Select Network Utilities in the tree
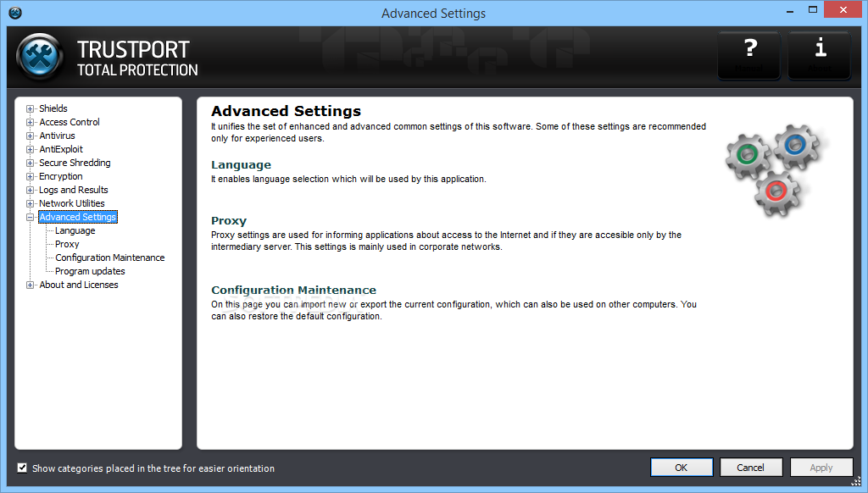The image size is (868, 493). pos(72,203)
